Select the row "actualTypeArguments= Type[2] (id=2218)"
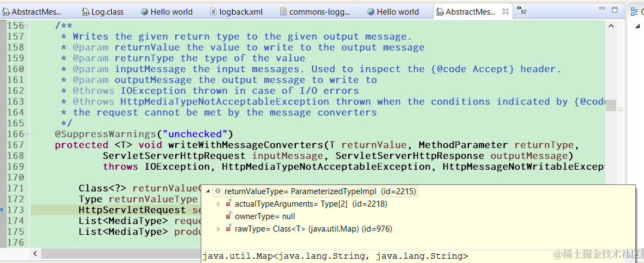This screenshot has width=644, height=263. point(311,204)
